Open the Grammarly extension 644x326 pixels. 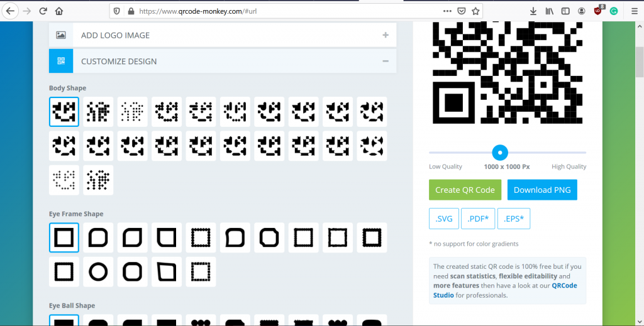614,11
